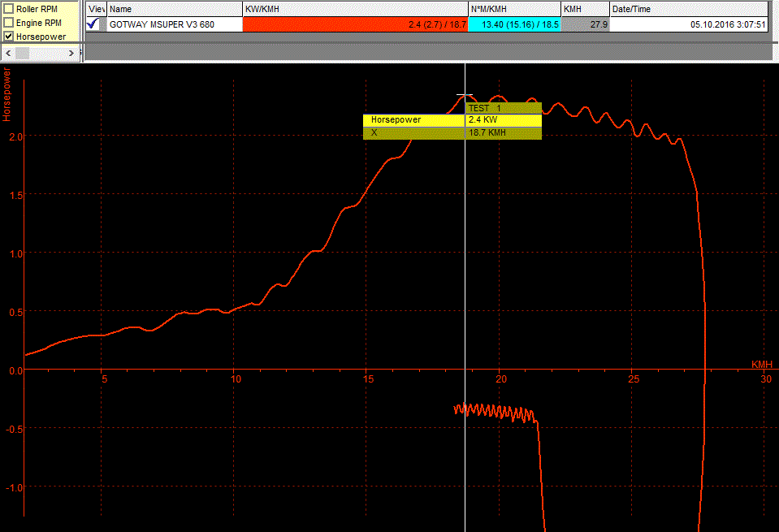Click the 27.9 KMH value cell
The width and height of the screenshot is (779, 532).
pyautogui.click(x=584, y=24)
